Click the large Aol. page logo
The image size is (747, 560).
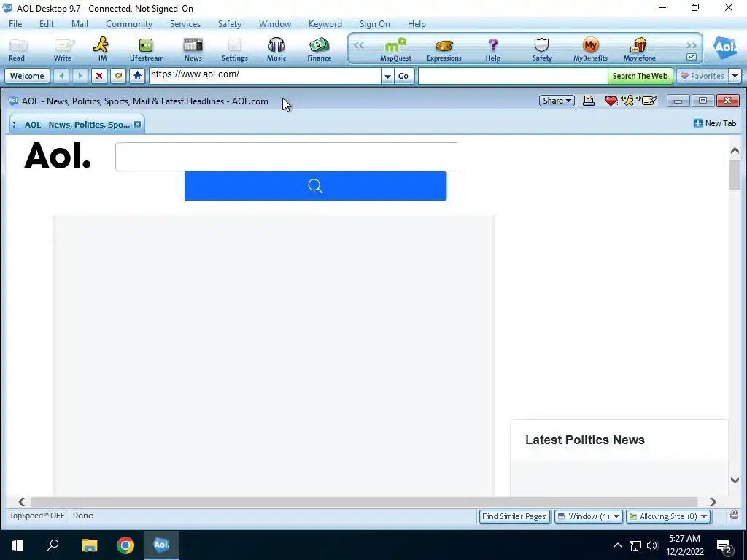[x=57, y=156]
